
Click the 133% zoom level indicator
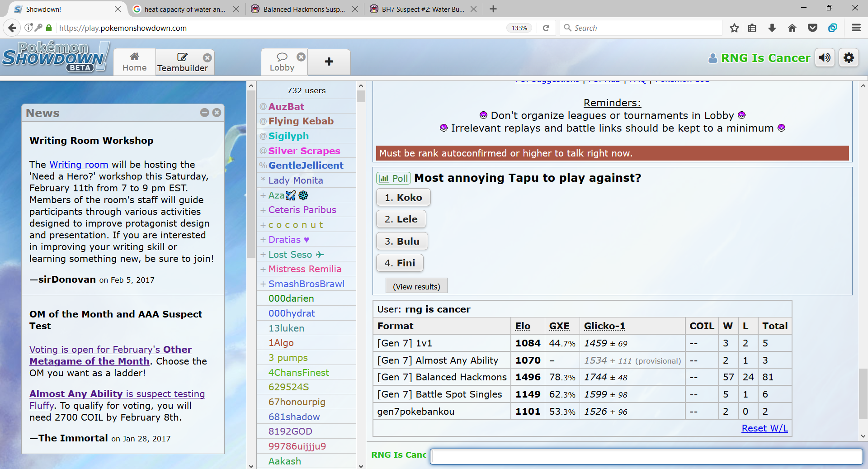[519, 28]
